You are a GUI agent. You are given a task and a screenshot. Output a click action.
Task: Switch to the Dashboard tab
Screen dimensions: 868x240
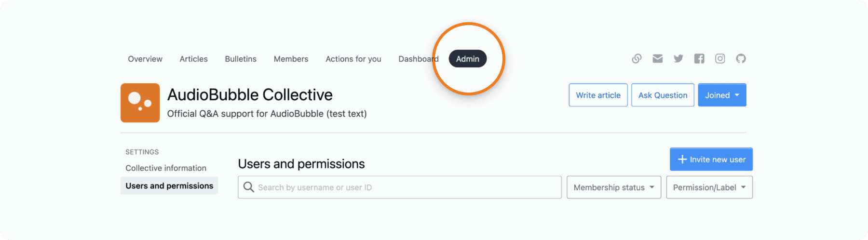point(419,59)
